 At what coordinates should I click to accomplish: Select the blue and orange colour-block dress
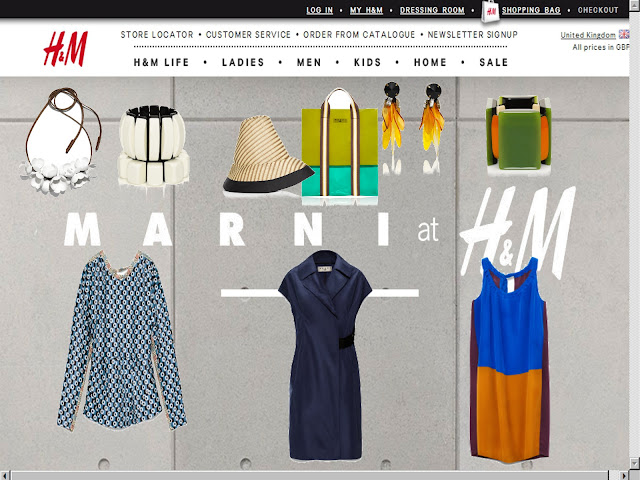(509, 360)
